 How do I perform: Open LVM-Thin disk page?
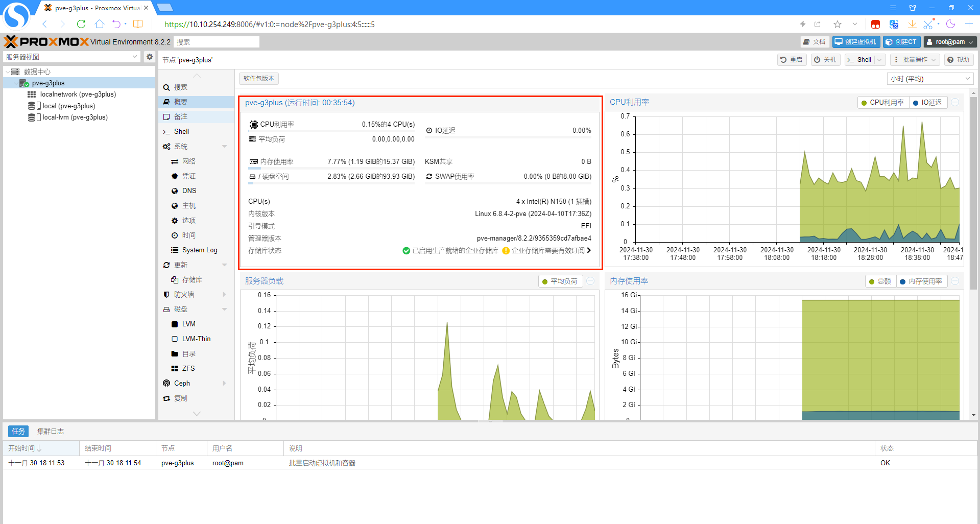coord(196,339)
